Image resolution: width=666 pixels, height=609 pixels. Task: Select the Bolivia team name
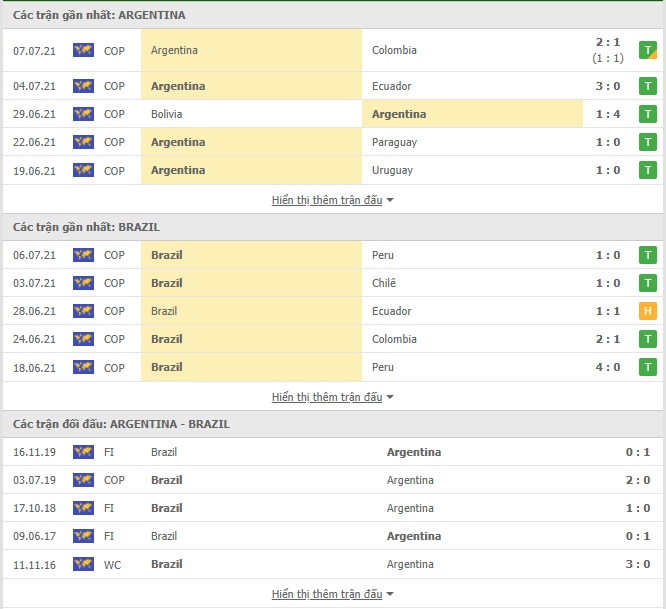pos(166,114)
